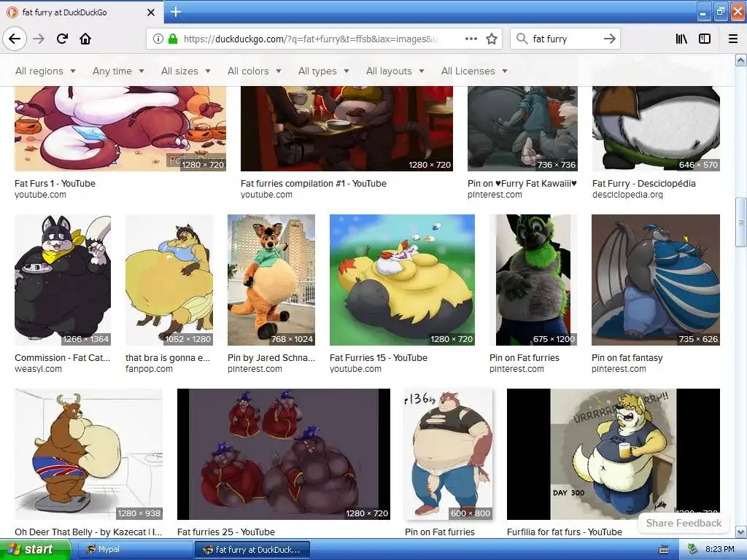Expand the All regions filter
Image resolution: width=747 pixels, height=560 pixels.
click(x=45, y=71)
